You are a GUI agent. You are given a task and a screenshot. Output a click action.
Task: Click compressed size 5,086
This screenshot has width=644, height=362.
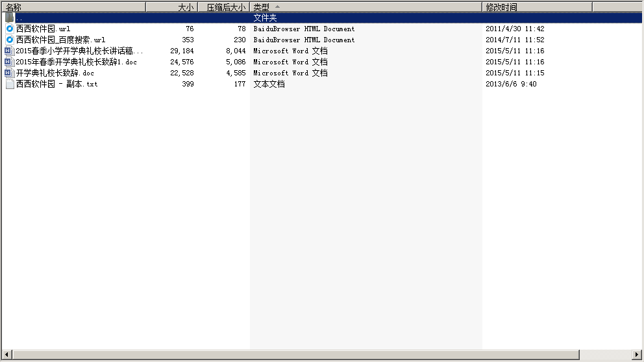tap(236, 62)
